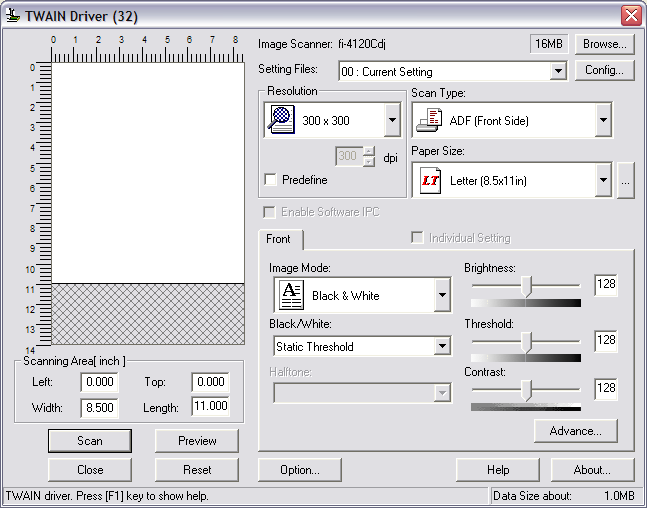This screenshot has width=647, height=508.
Task: Select the Front tab
Action: pos(279,239)
